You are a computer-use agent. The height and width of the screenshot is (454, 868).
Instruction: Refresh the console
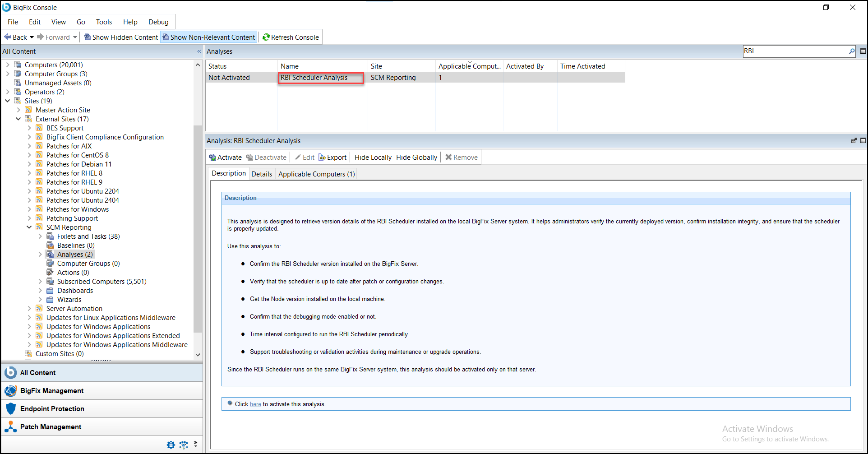(x=291, y=37)
